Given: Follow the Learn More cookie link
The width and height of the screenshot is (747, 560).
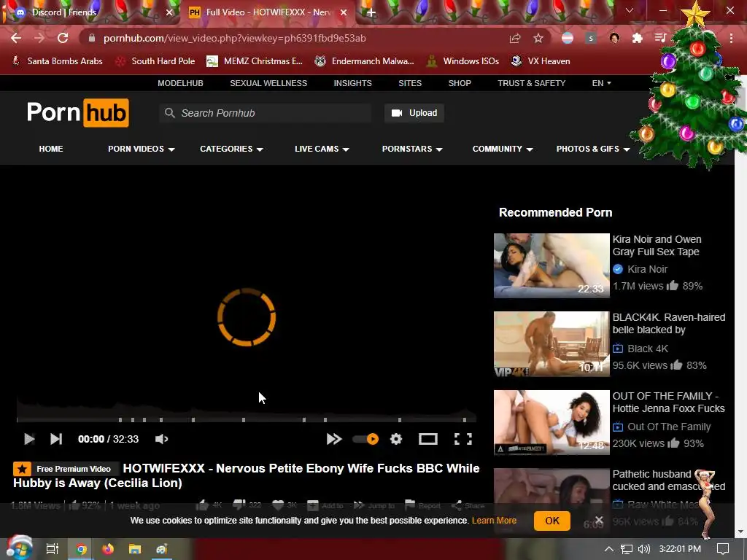Looking at the screenshot, I should click(x=494, y=521).
